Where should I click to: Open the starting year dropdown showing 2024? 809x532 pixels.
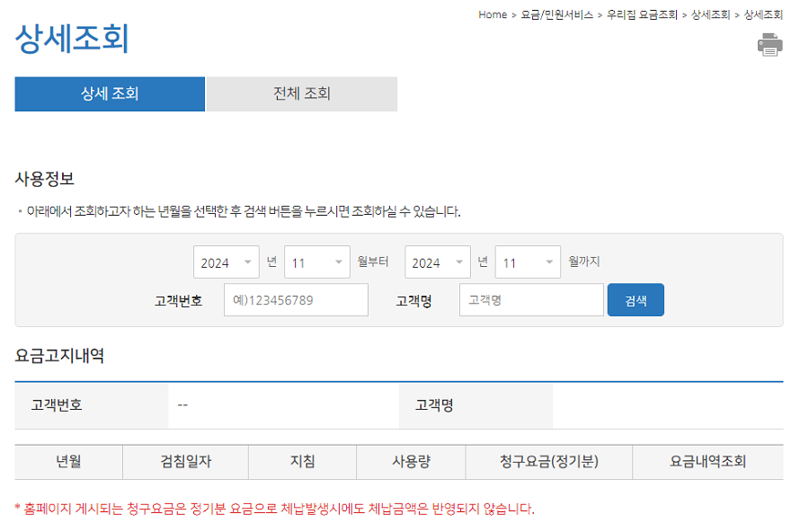pyautogui.click(x=227, y=262)
